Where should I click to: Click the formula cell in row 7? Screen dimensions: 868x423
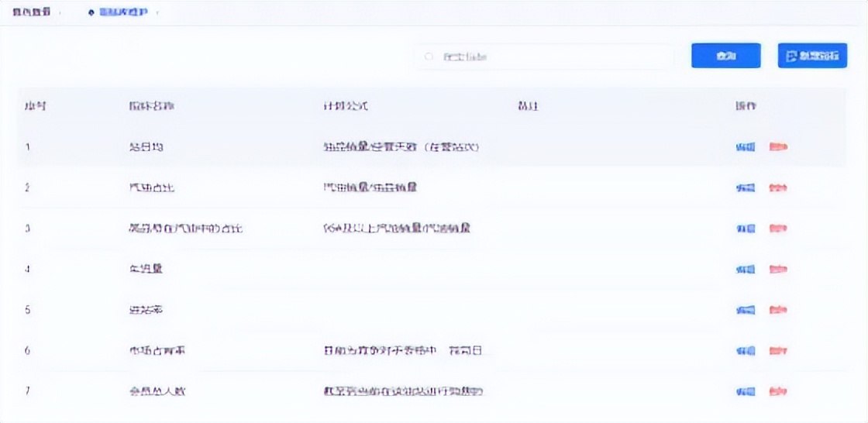point(404,391)
